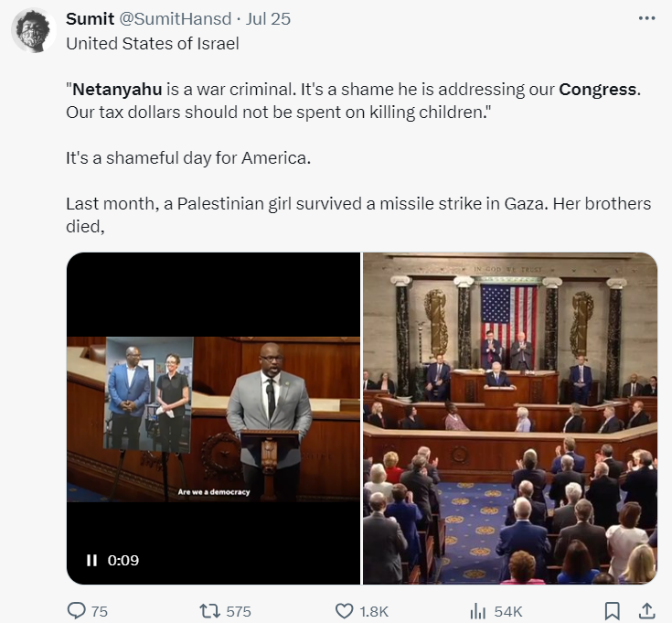The image size is (672, 623).
Task: Click the 54K views count
Action: [507, 611]
